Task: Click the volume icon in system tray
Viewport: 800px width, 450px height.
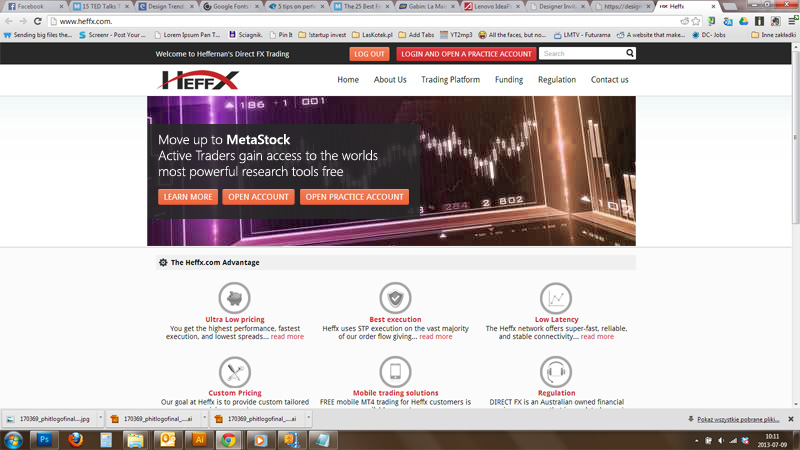Action: click(x=720, y=440)
